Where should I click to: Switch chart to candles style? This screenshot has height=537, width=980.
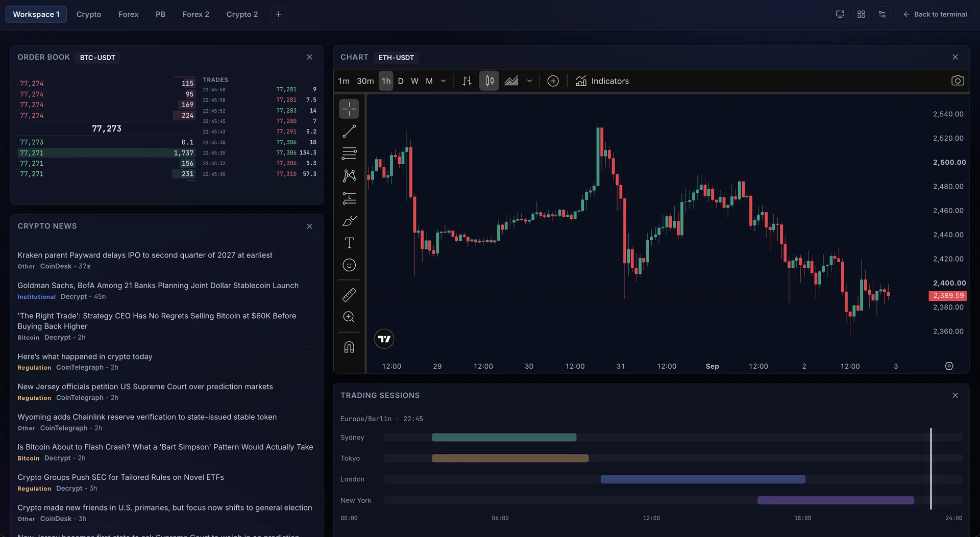pos(489,81)
